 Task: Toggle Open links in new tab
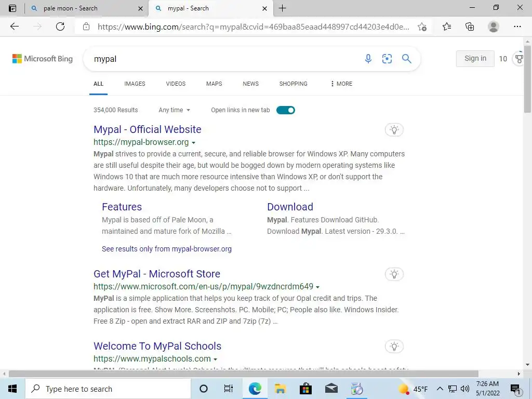(286, 110)
